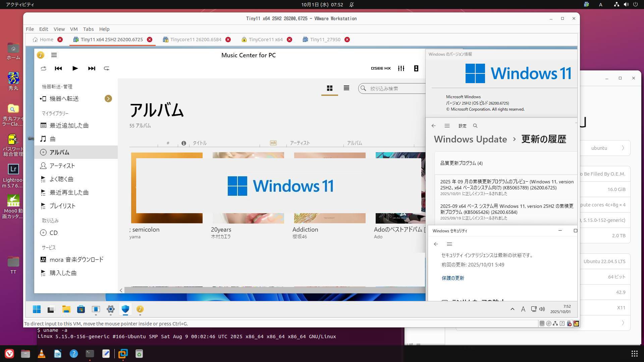Toggle DSEE HX sound enhancement

tap(381, 68)
